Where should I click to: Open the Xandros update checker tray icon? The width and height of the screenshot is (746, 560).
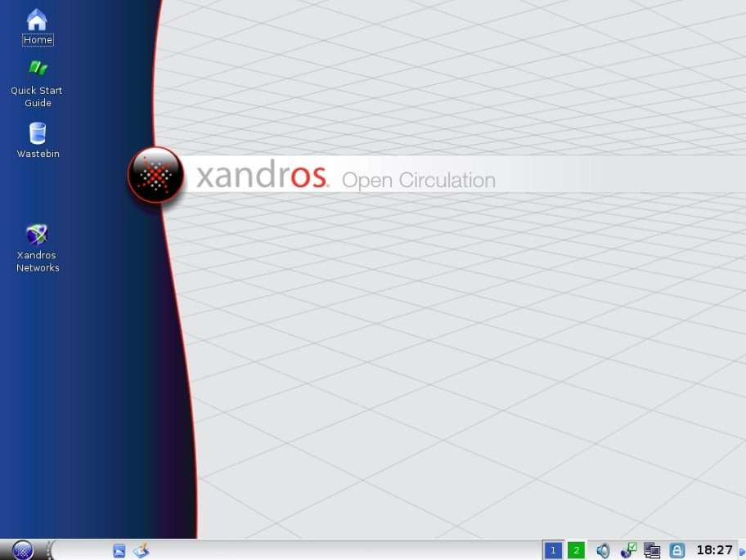628,550
